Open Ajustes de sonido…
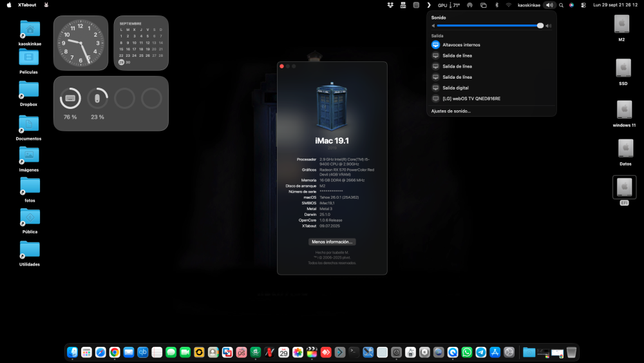The image size is (644, 363). (x=451, y=111)
